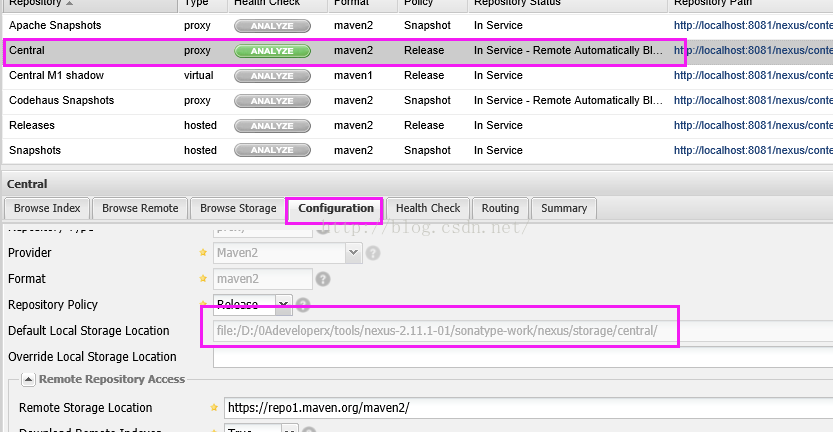Select the Configuration tab
The height and width of the screenshot is (432, 833).
click(336, 208)
